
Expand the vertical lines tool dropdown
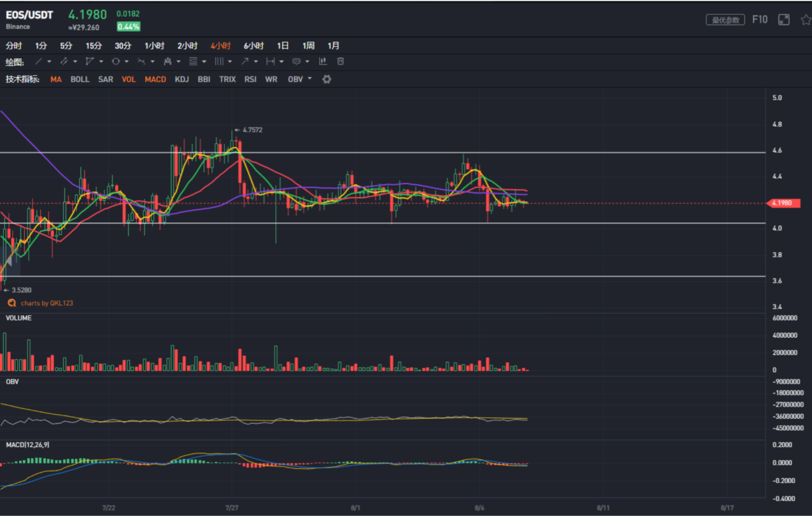[230, 61]
